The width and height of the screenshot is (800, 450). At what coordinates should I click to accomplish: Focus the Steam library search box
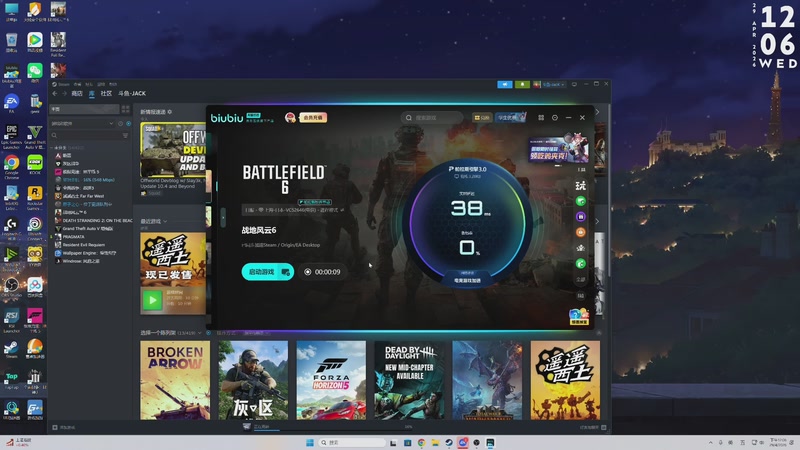[85, 135]
